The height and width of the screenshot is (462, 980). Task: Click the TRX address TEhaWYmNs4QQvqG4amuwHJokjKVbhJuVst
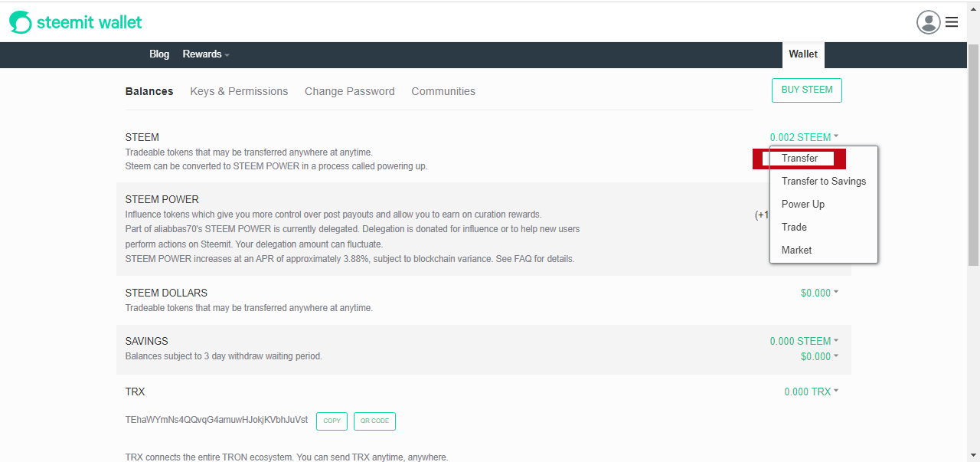point(217,420)
